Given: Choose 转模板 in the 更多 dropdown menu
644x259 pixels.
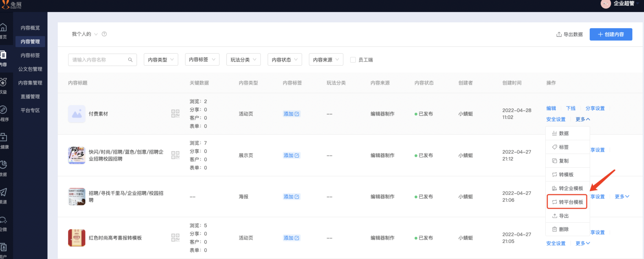Looking at the screenshot, I should click(567, 175).
